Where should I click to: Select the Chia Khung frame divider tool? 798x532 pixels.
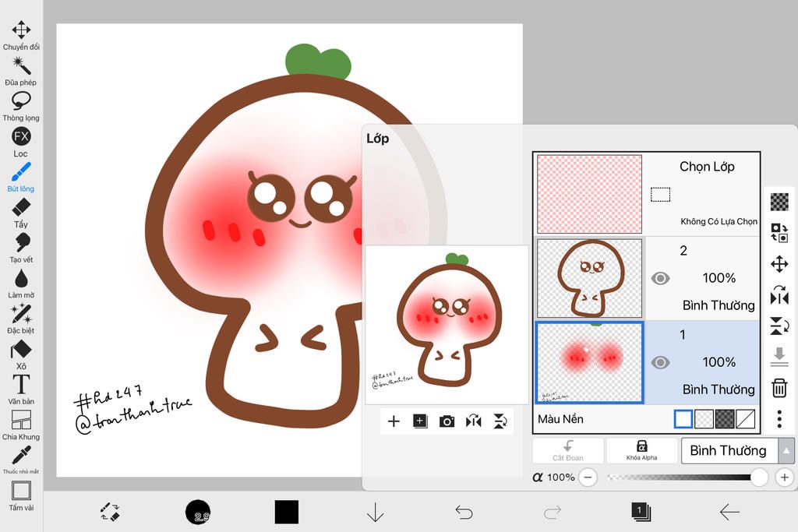click(21, 425)
